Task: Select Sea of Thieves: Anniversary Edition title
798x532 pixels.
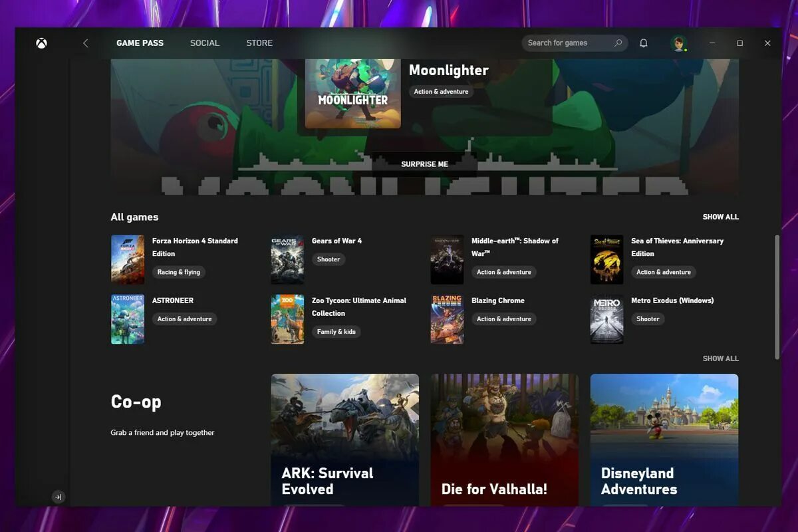Action: [x=678, y=247]
